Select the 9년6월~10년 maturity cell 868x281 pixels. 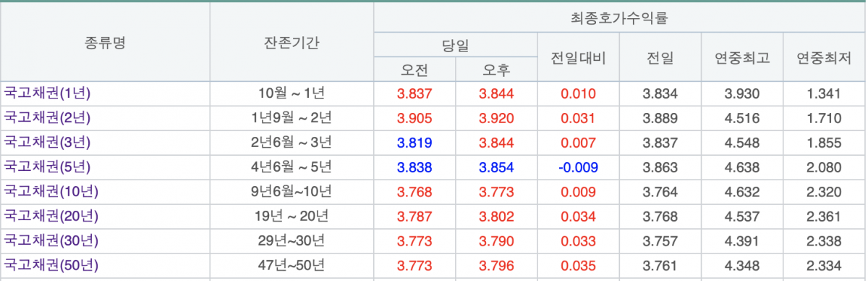click(292, 191)
